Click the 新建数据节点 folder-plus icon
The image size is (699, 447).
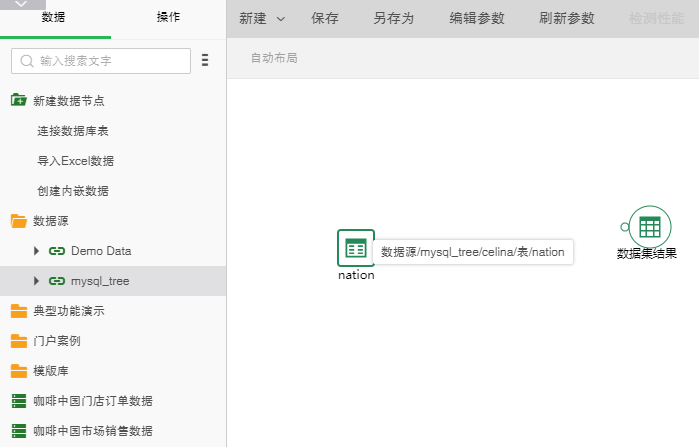click(19, 100)
